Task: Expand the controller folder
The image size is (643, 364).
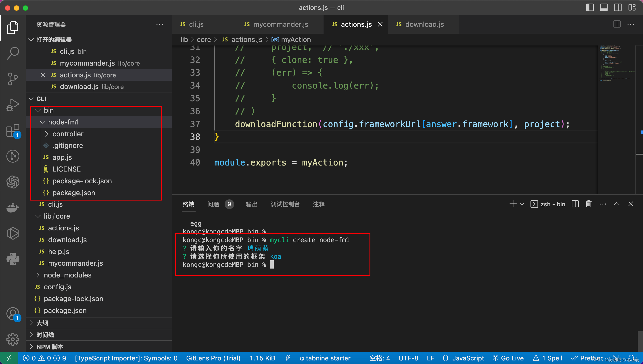Action: point(46,134)
